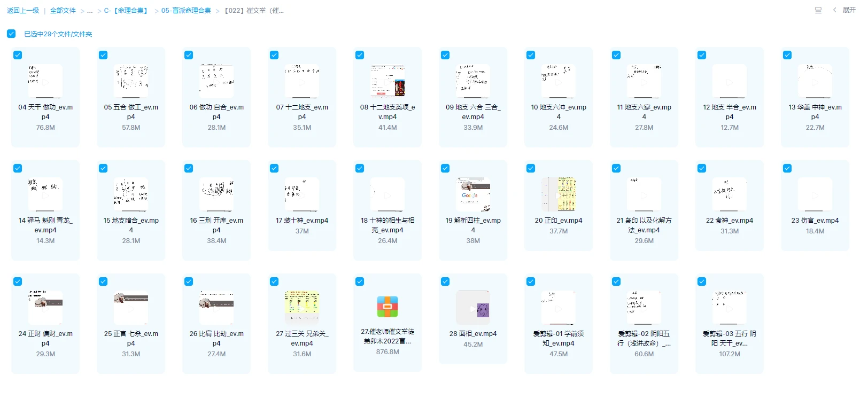Deselect the 13 华盖 中神_ev.mp4 checkbox
Image resolution: width=868 pixels, height=399 pixels.
pos(787,55)
